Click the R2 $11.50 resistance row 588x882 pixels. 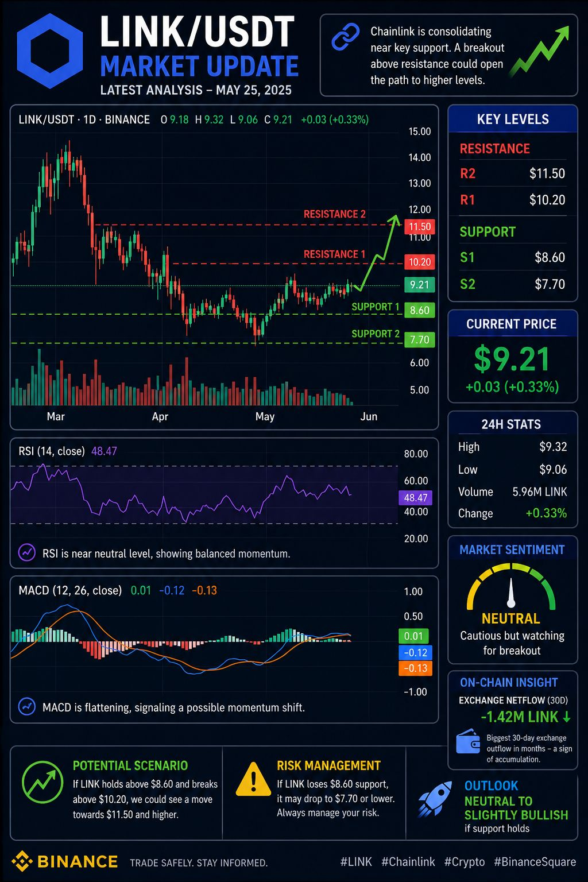(x=513, y=173)
